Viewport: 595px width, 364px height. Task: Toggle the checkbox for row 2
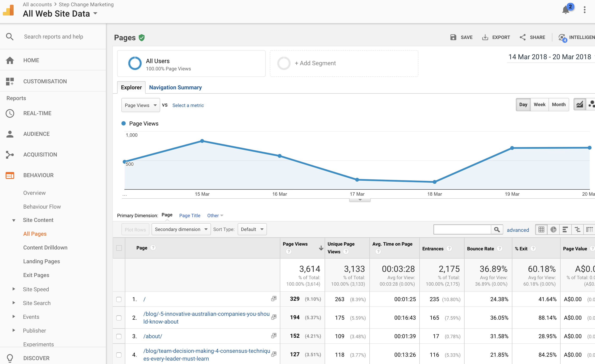pos(119,318)
